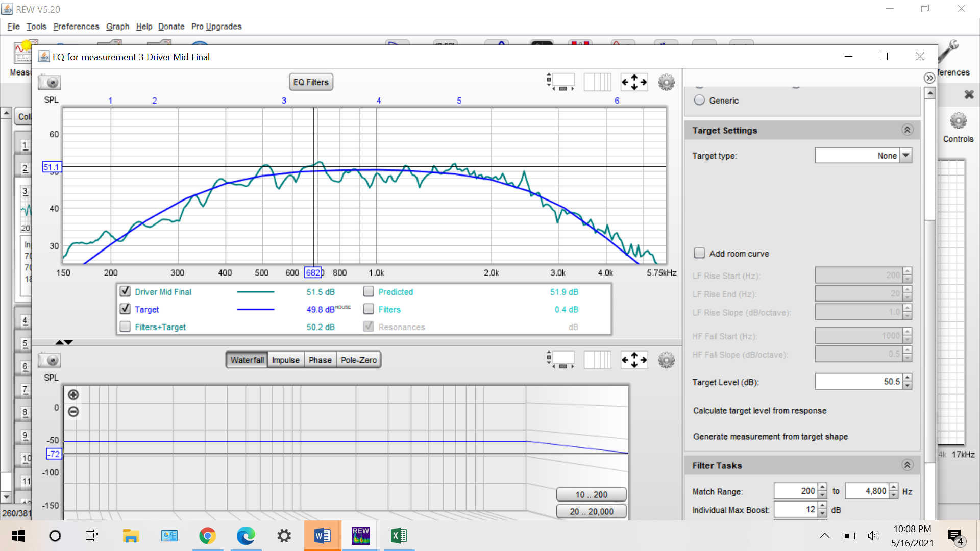
Task: Enable the Predicted trace checkbox
Action: [369, 291]
